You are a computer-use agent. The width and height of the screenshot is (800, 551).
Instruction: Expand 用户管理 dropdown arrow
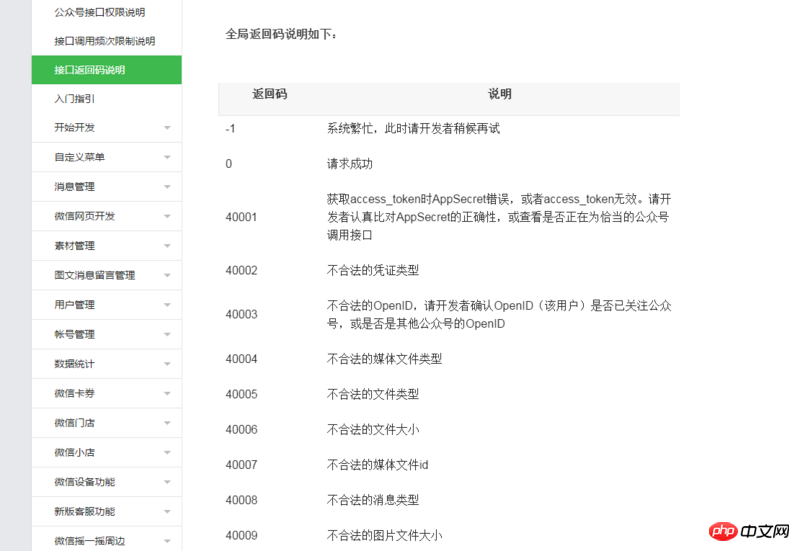pos(167,305)
